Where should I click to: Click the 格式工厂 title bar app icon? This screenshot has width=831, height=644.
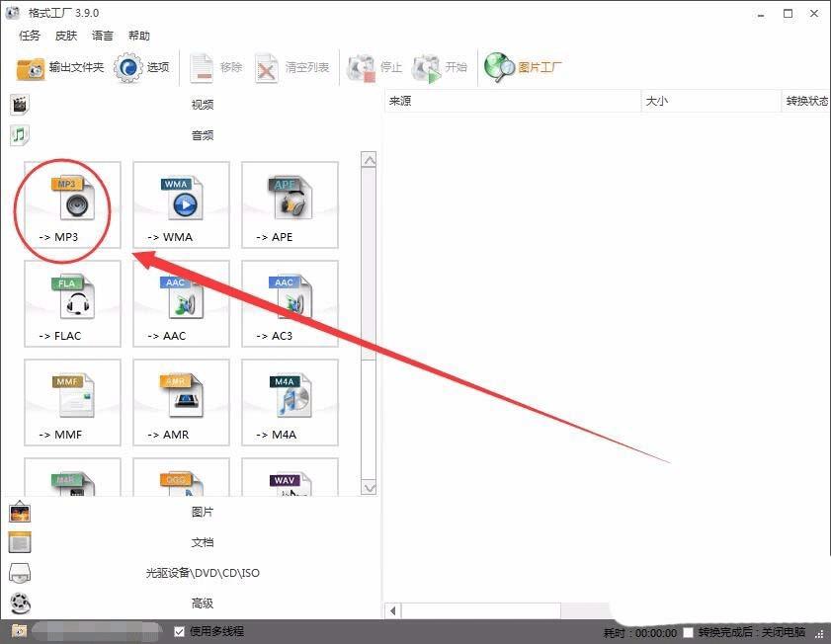point(13,12)
